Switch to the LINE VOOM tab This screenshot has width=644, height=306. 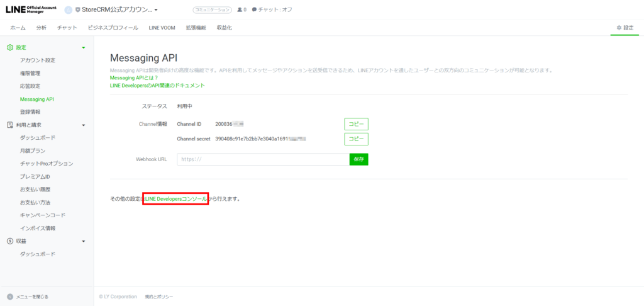[x=163, y=28]
